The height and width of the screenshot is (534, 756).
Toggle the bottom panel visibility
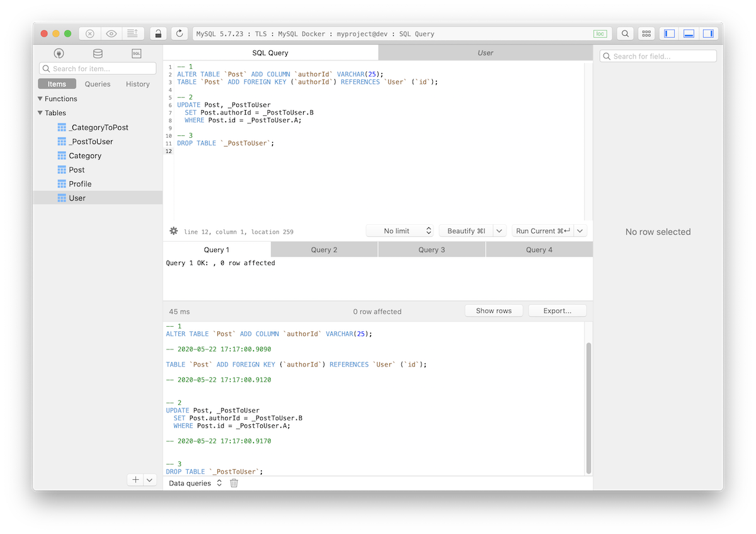[688, 33]
